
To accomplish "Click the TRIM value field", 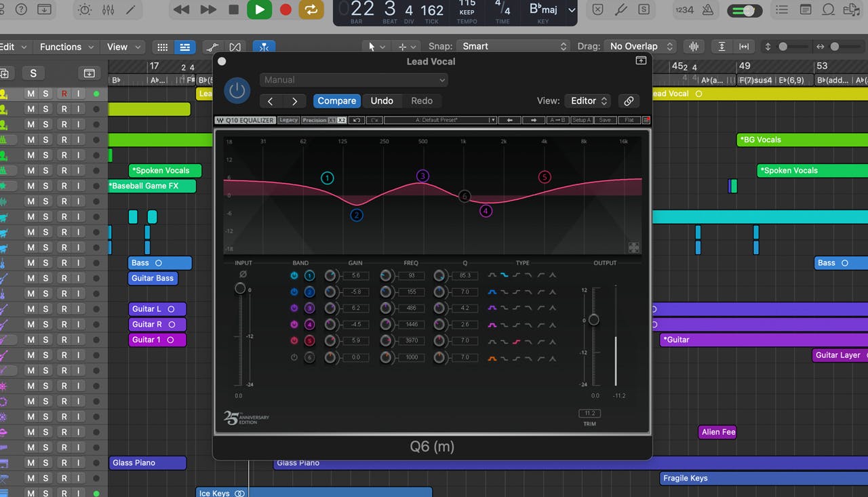I will coord(589,413).
